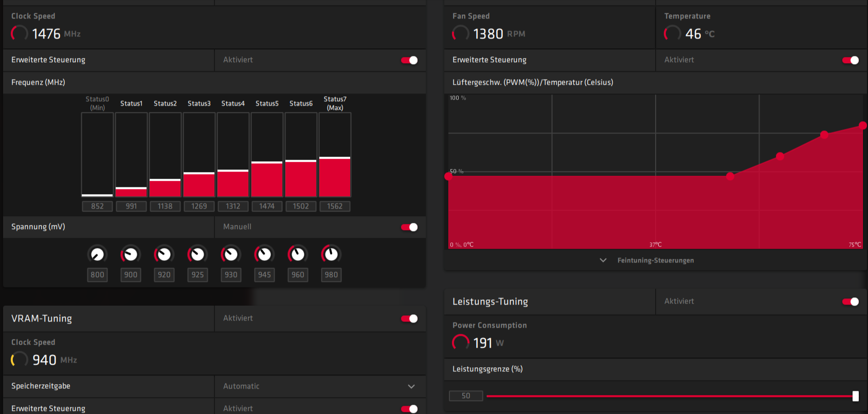
Task: Click the 920 voltage input field
Action: pos(164,275)
